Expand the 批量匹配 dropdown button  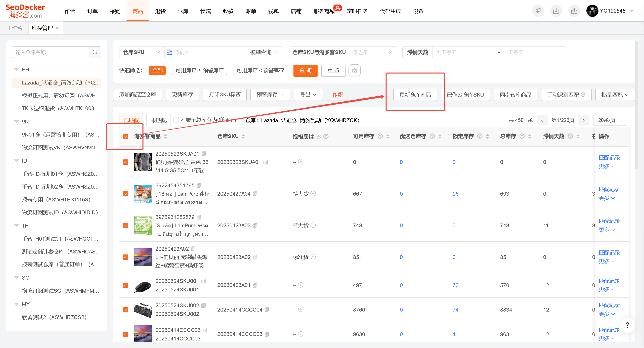(x=615, y=95)
